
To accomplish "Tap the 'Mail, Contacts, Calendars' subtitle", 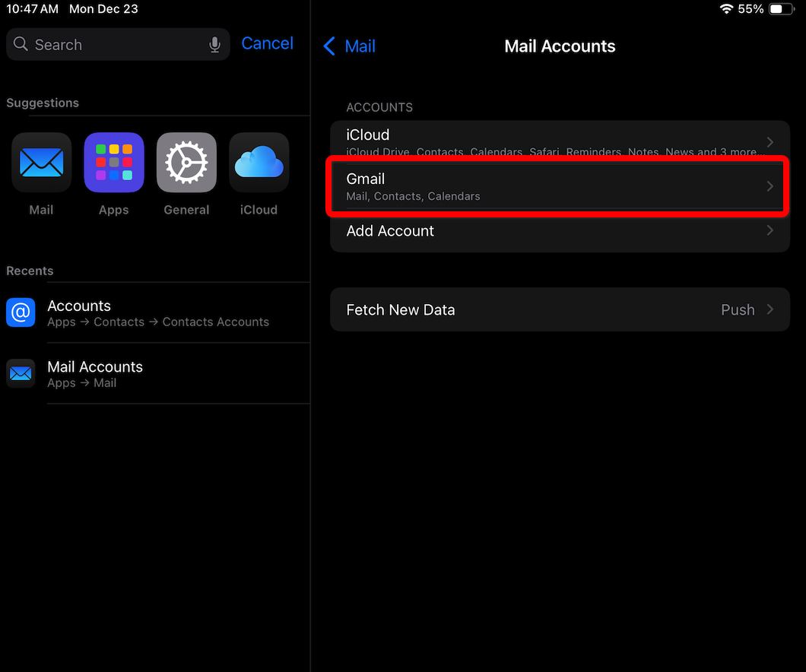I will [413, 196].
